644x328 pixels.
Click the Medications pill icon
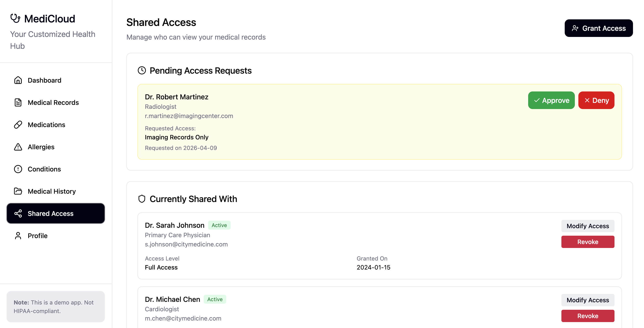[18, 125]
